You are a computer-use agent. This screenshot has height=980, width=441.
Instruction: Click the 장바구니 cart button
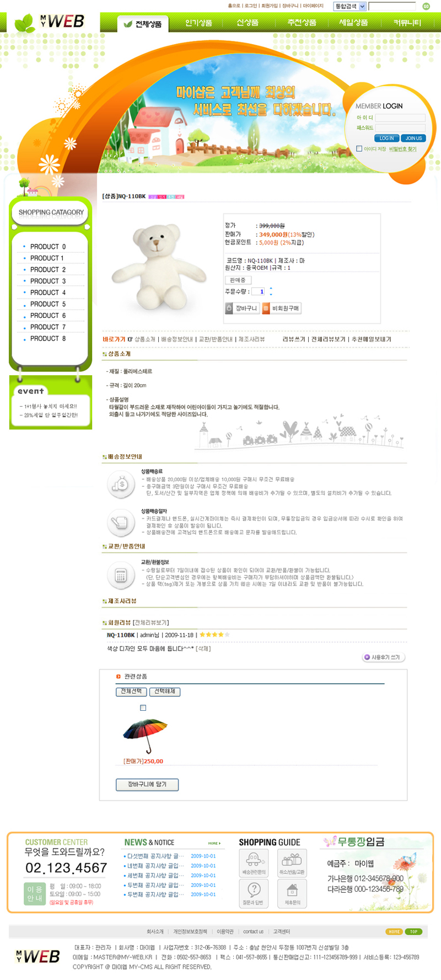tap(242, 308)
